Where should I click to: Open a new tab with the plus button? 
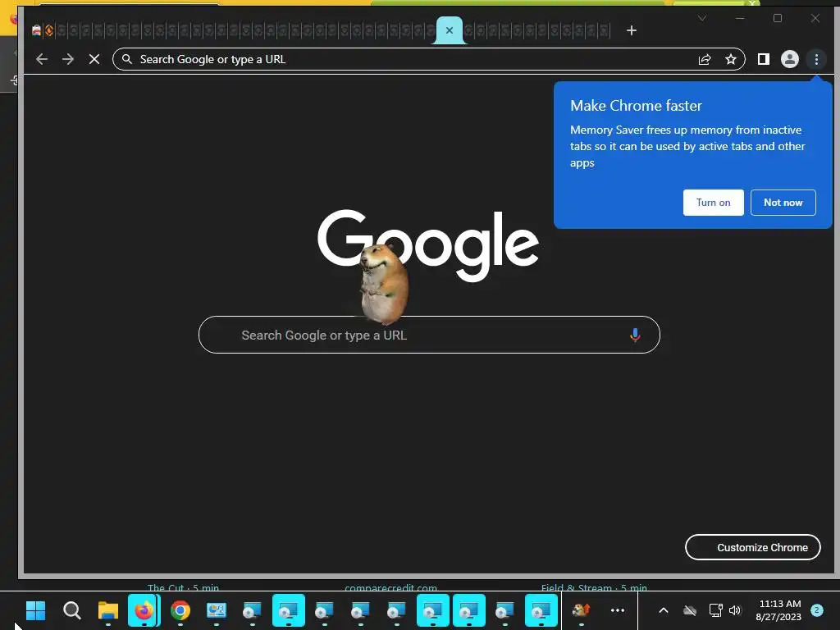632,30
